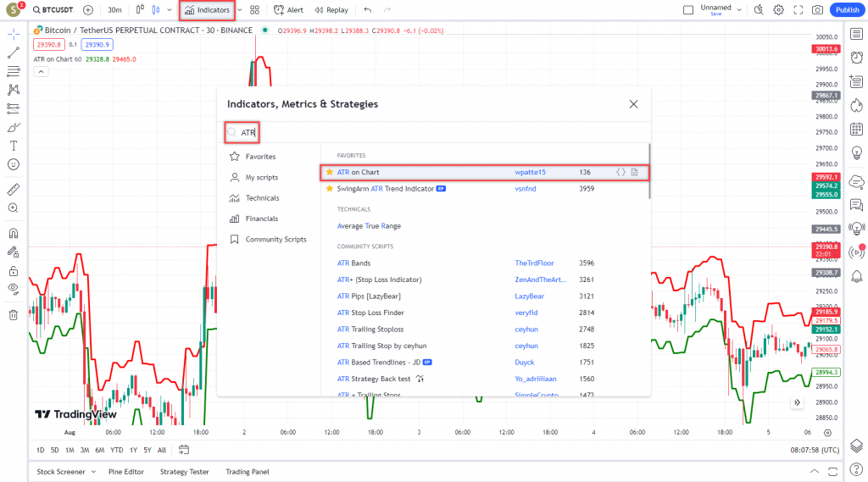The image size is (868, 482).
Task: Click the Publish button
Action: coord(846,10)
